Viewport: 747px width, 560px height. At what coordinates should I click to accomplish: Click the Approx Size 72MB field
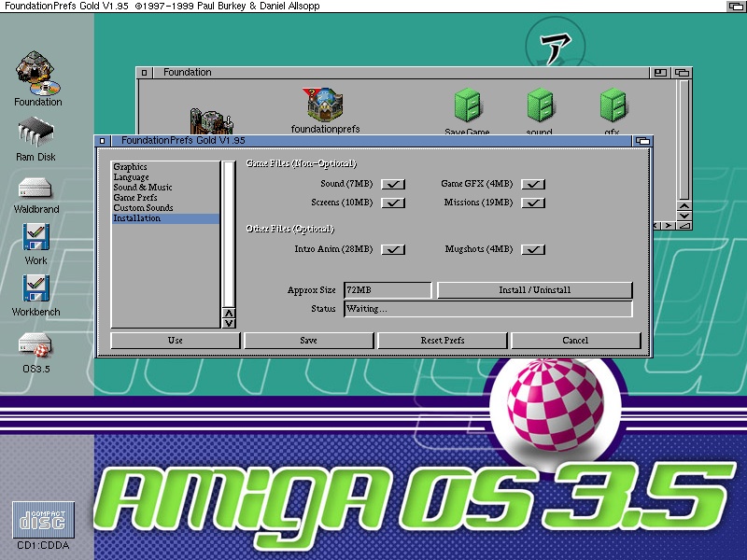388,290
